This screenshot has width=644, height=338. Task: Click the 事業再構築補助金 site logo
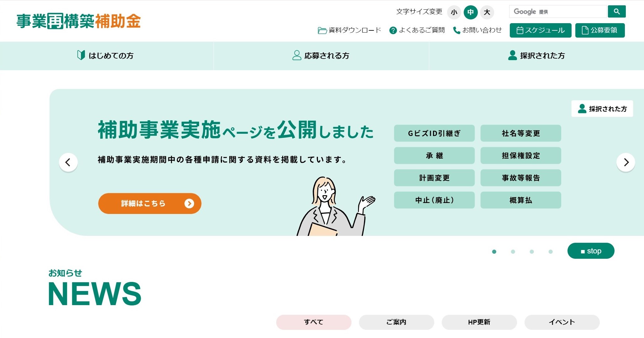click(78, 21)
